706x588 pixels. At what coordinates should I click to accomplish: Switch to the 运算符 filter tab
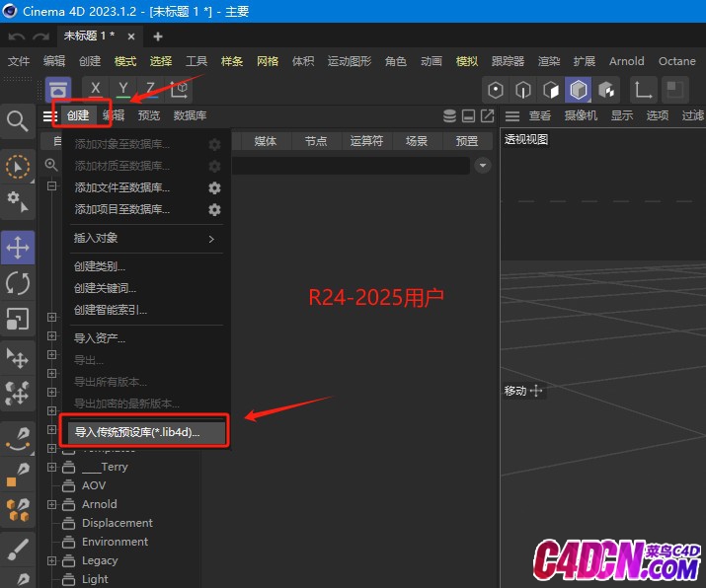coord(366,141)
